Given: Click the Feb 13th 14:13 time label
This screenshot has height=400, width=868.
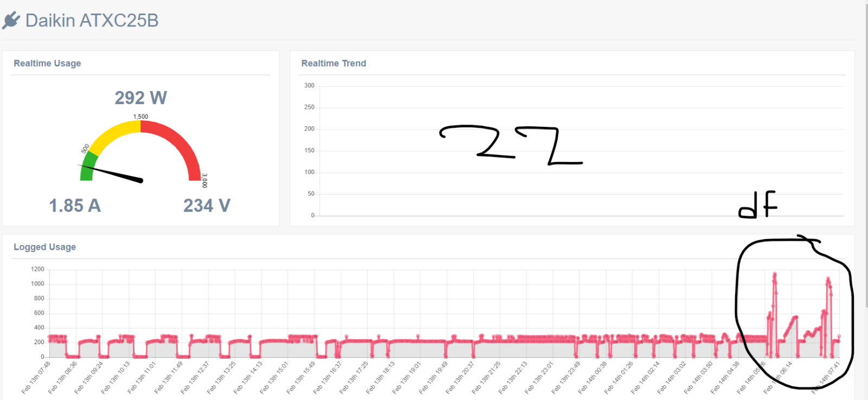Looking at the screenshot, I should (248, 378).
